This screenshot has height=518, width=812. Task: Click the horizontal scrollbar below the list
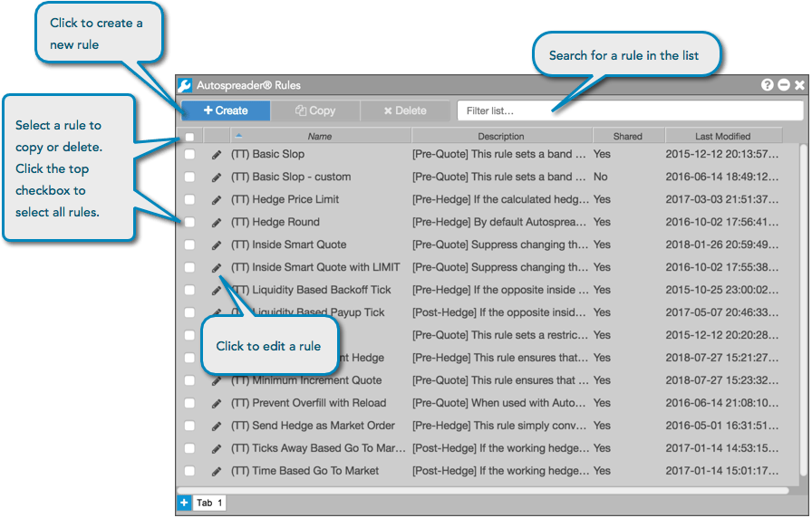pyautogui.click(x=483, y=490)
